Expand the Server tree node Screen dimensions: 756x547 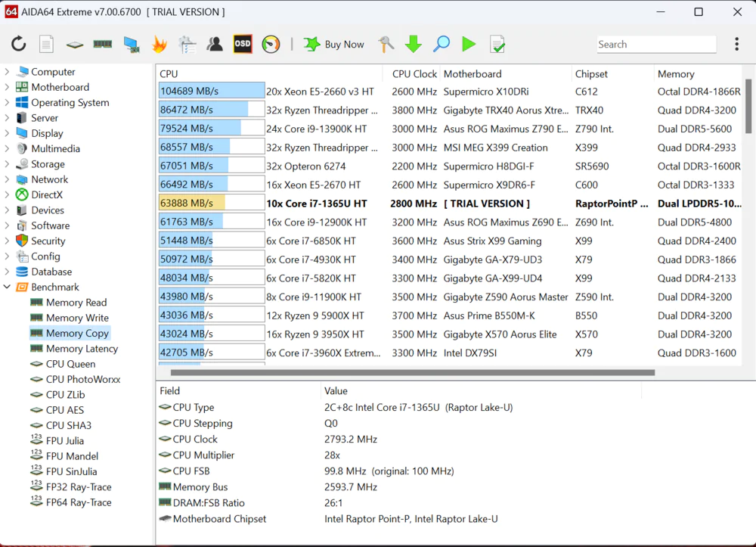pyautogui.click(x=7, y=118)
